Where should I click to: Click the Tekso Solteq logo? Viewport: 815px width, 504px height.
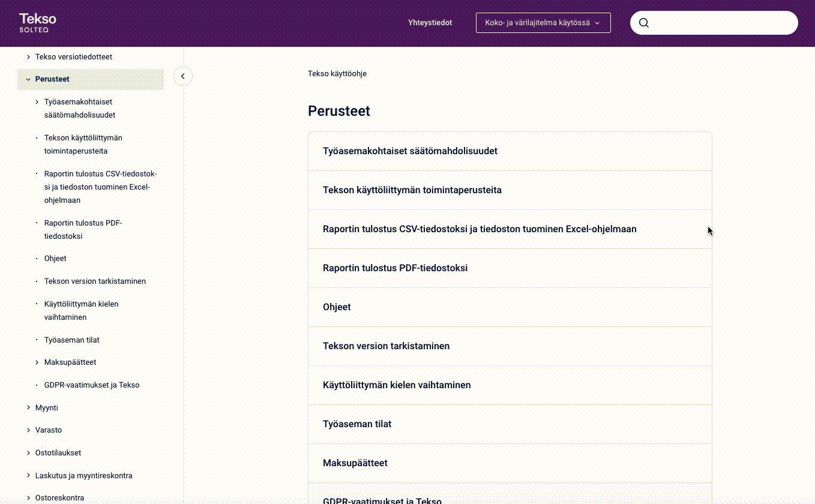point(37,23)
